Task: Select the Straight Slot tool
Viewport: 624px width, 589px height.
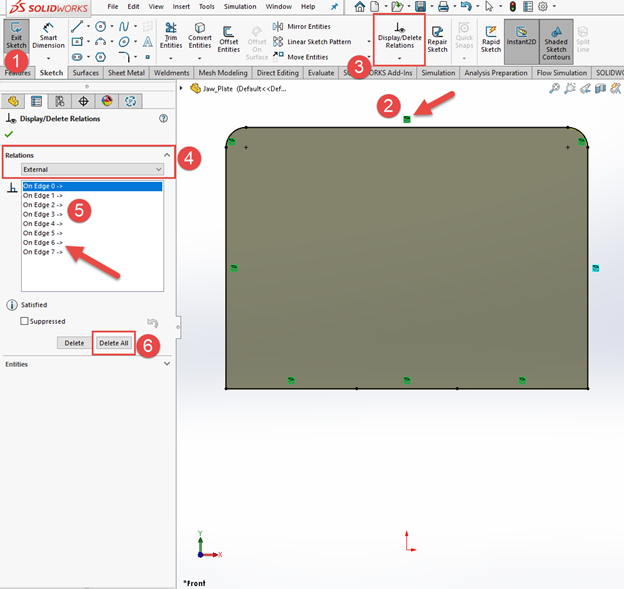Action: (x=77, y=57)
